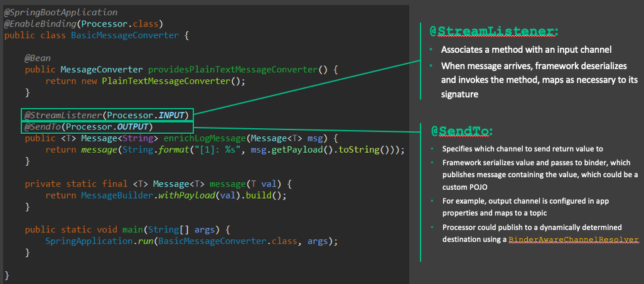The image size is (644, 284).
Task: Click 'When message arrives, framework deserializes' bullet
Action: point(539,80)
